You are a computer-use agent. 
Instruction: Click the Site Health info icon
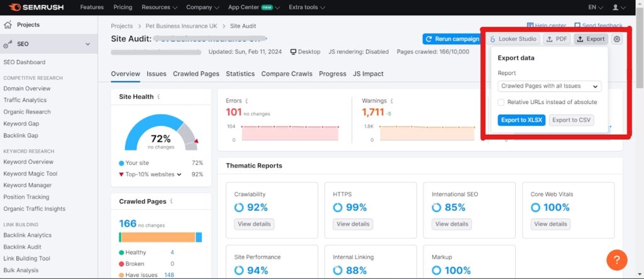click(x=158, y=97)
